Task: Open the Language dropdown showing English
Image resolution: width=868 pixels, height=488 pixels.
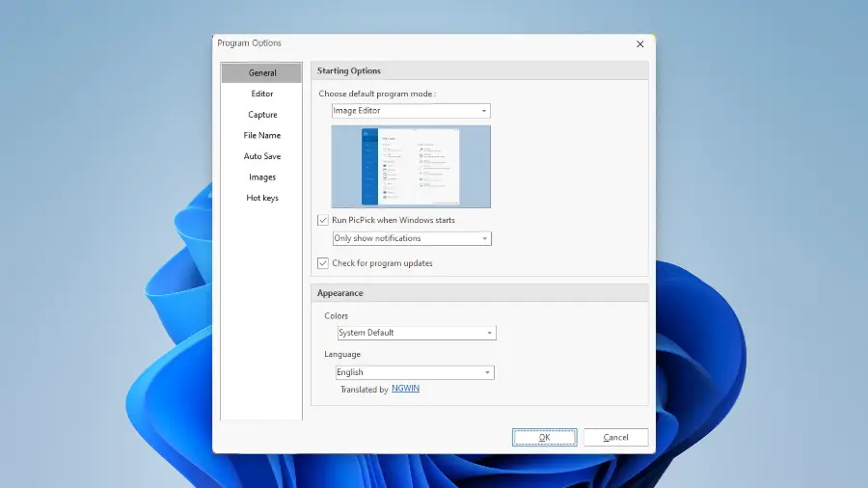Action: [x=414, y=372]
